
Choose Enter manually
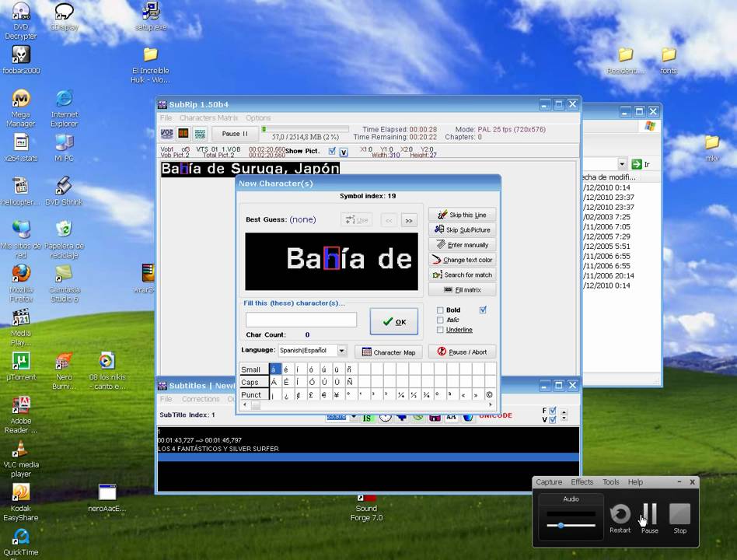pyautogui.click(x=462, y=245)
